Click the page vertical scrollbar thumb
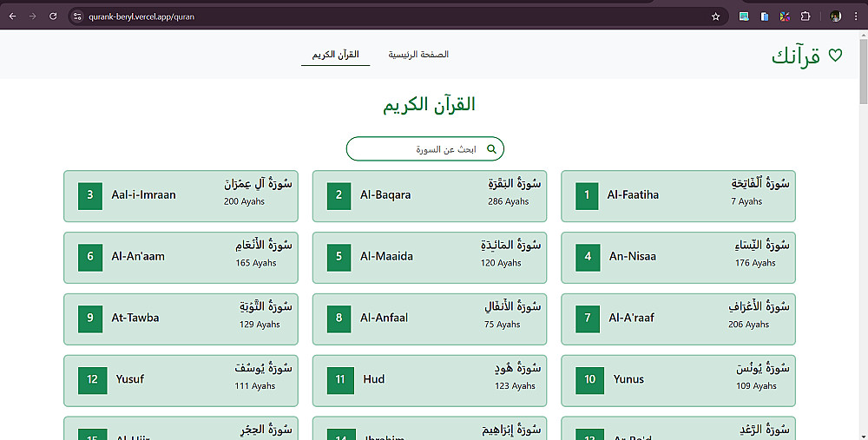868x440 pixels. 863,71
